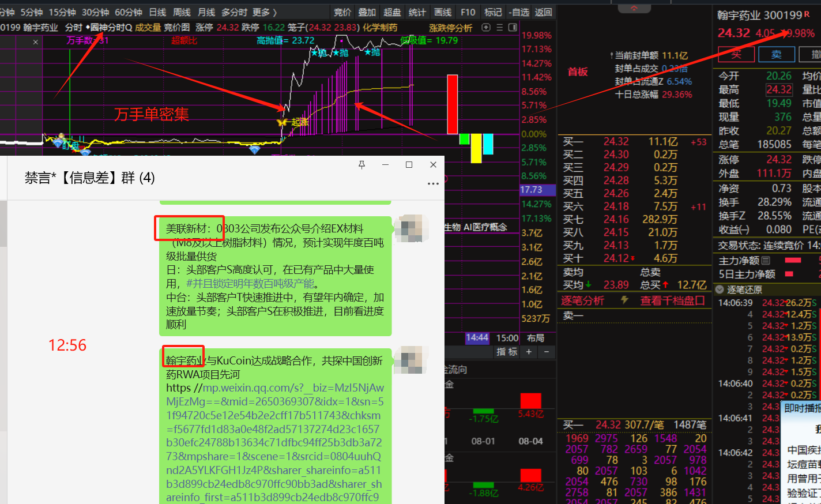Click first chat member avatar beside 美联新材 message
This screenshot has height=504, width=821.
411,228
